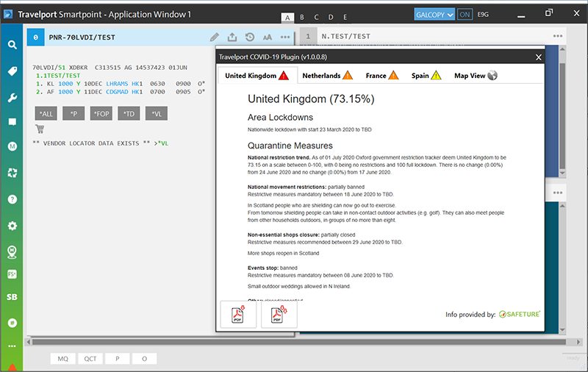
Task: Click the P quick button
Action: [x=118, y=359]
